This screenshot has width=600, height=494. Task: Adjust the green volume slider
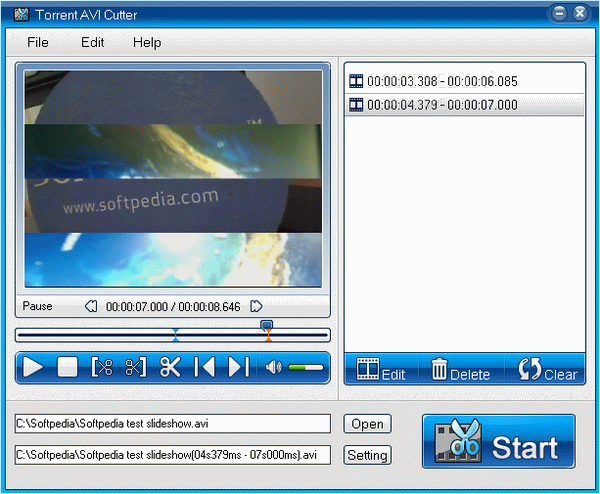pos(306,368)
